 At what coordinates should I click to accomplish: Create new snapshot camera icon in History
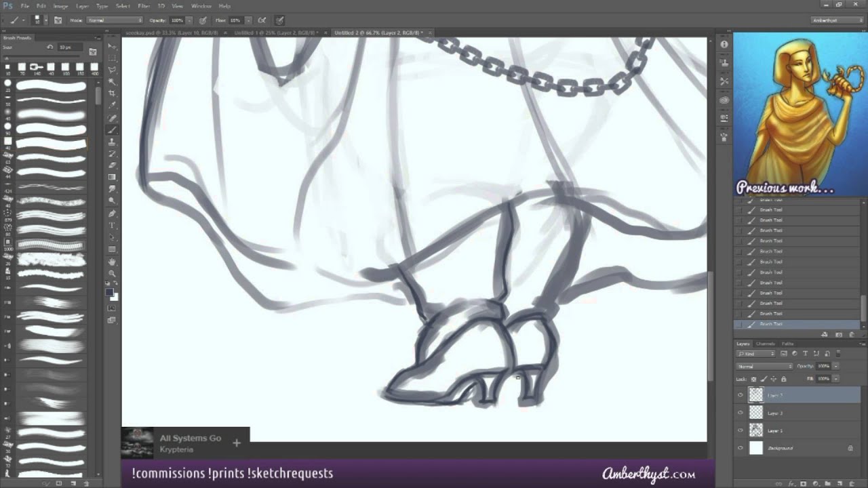point(839,335)
